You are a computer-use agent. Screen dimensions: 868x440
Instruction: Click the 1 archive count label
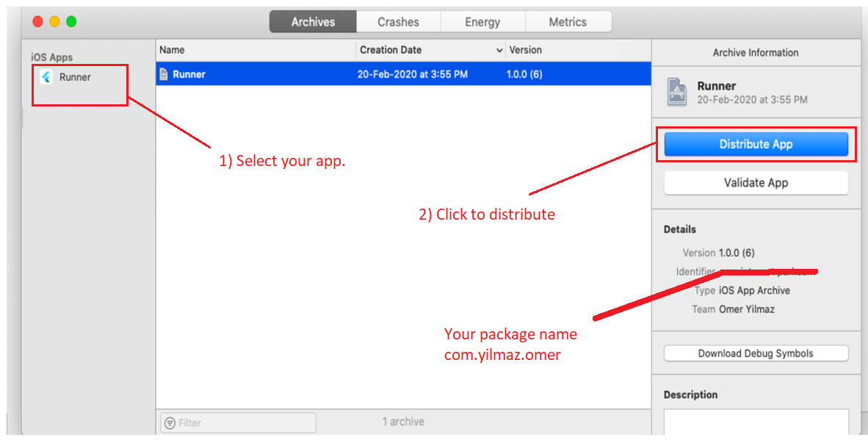point(403,422)
